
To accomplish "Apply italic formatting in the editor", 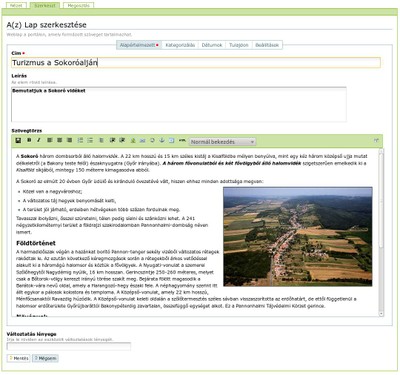I will click(x=39, y=140).
